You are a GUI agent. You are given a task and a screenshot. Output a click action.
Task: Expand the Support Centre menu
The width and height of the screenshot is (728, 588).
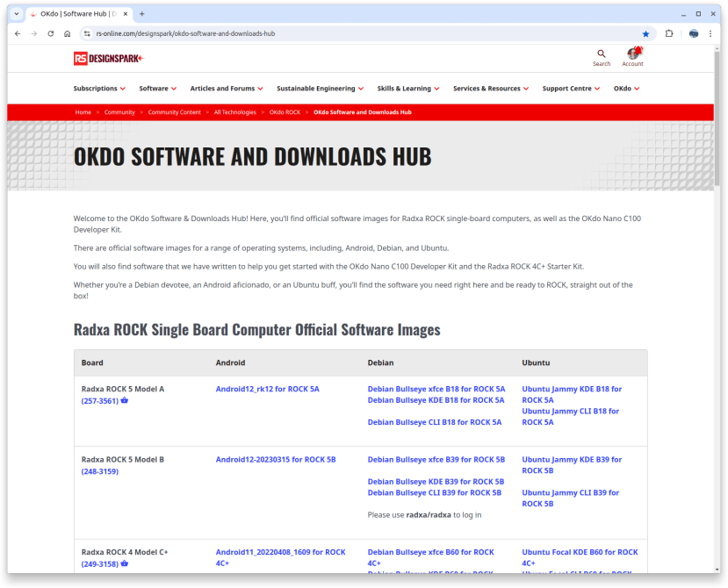coord(571,88)
